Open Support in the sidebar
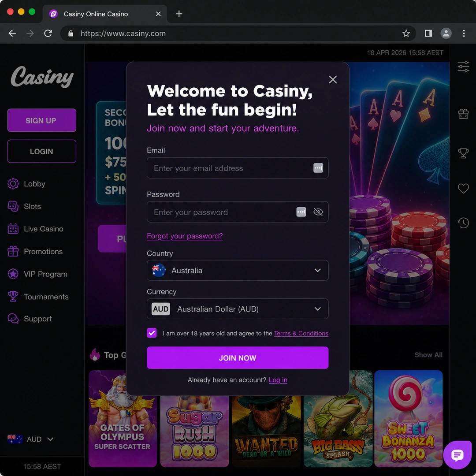 click(30, 319)
